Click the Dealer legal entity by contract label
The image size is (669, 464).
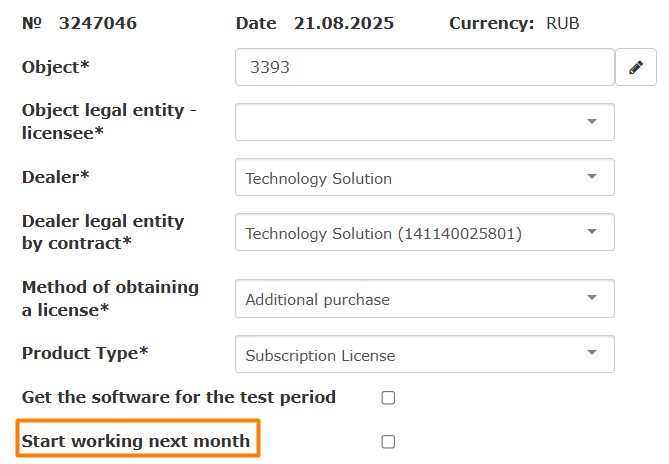(x=103, y=232)
